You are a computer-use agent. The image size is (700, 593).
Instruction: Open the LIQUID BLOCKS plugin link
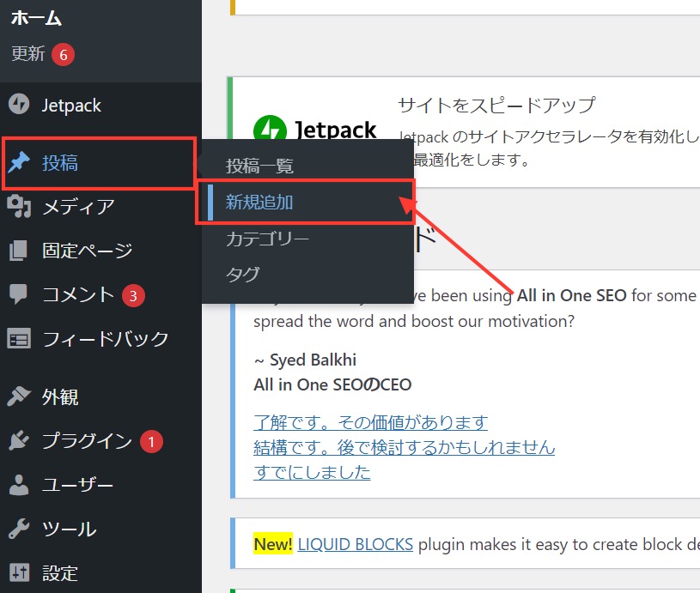coord(355,544)
